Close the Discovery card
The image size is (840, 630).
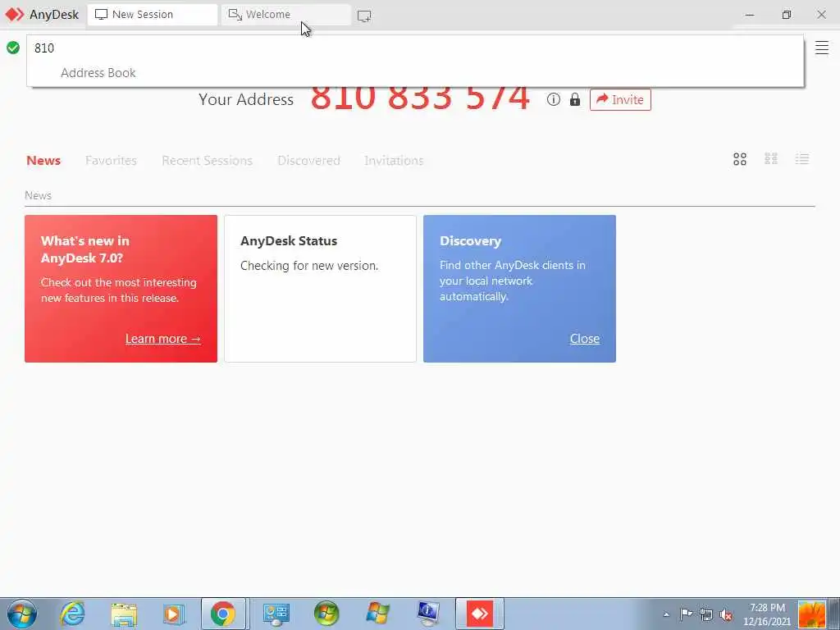point(584,339)
